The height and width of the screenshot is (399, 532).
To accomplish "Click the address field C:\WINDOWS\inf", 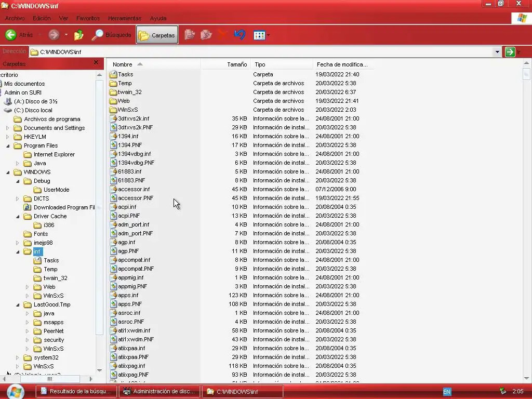I will pyautogui.click(x=261, y=52).
